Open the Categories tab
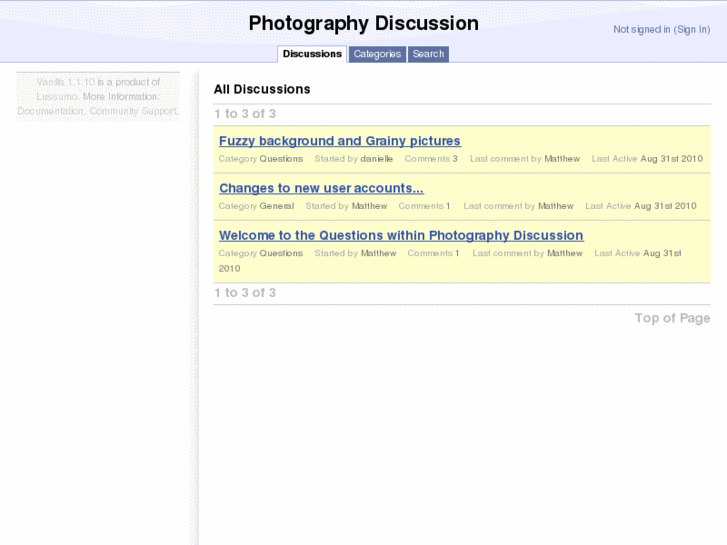This screenshot has height=545, width=727. [377, 54]
